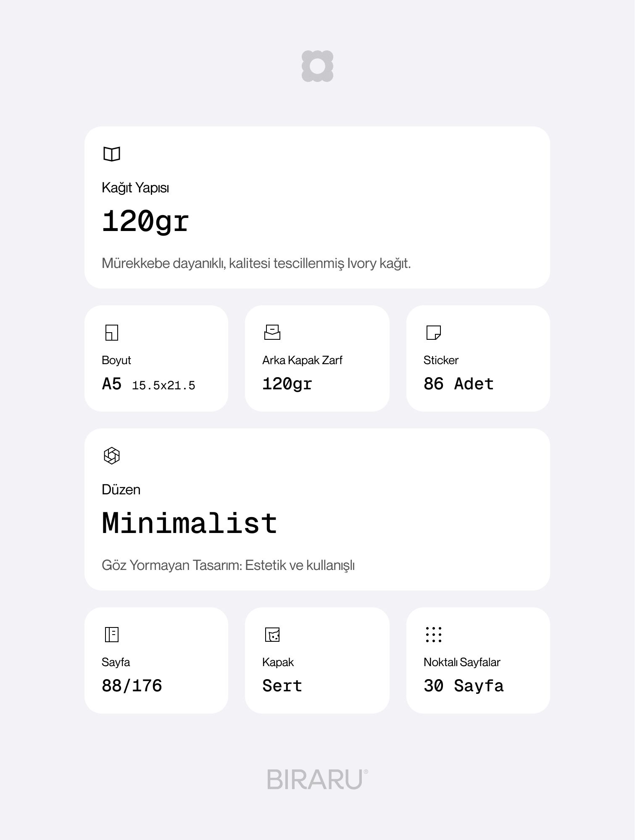Click the "A5" size value
This screenshot has width=635, height=840.
pyautogui.click(x=112, y=384)
